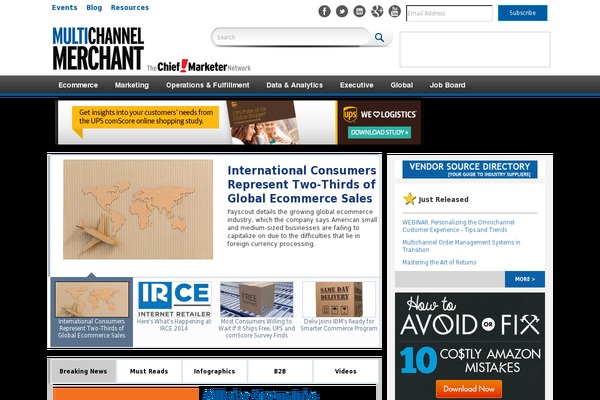Open the Data & Analytics menu
This screenshot has height=400, width=600.
click(x=294, y=85)
